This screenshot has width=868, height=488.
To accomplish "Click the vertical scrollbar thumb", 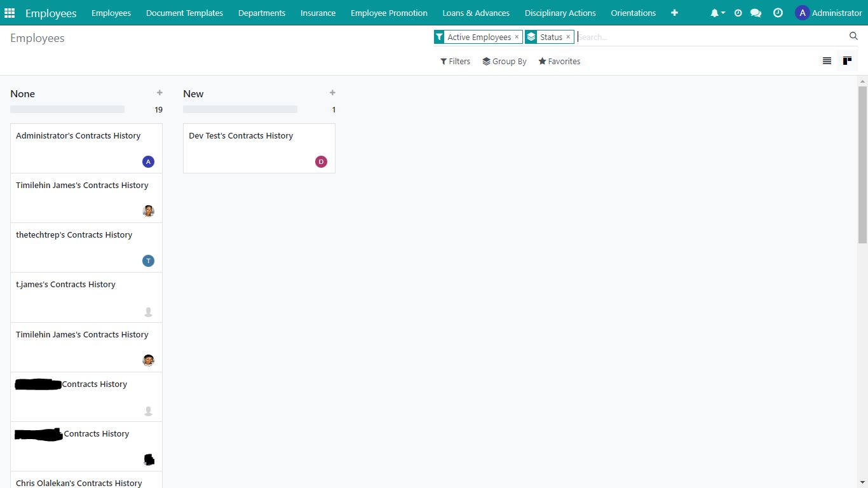I will (x=862, y=165).
